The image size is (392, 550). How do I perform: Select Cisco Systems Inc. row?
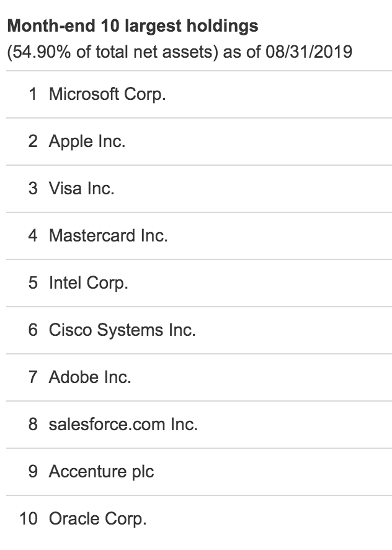tap(199, 330)
